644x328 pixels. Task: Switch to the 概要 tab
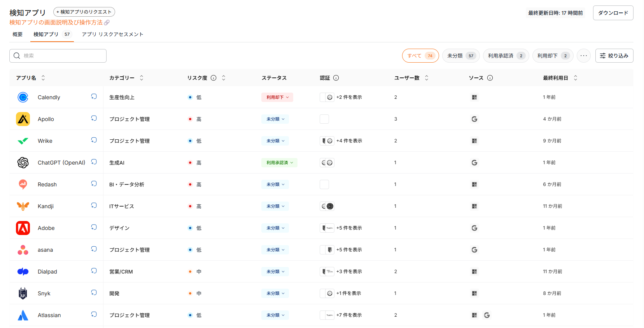tap(17, 34)
